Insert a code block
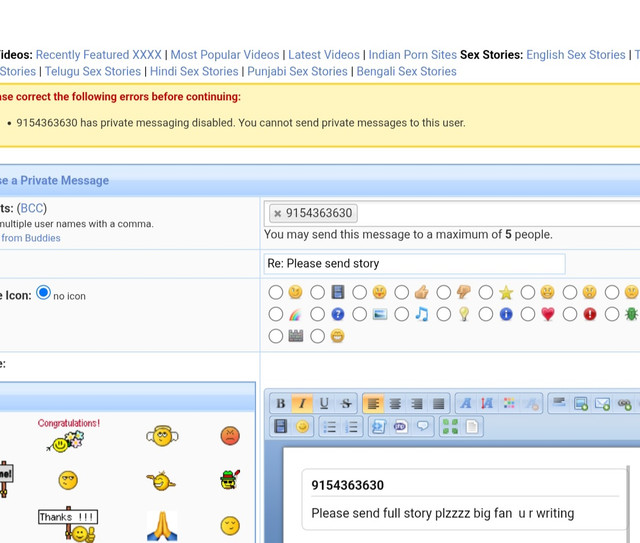Viewport: 640px width, 543px height. pos(379,427)
